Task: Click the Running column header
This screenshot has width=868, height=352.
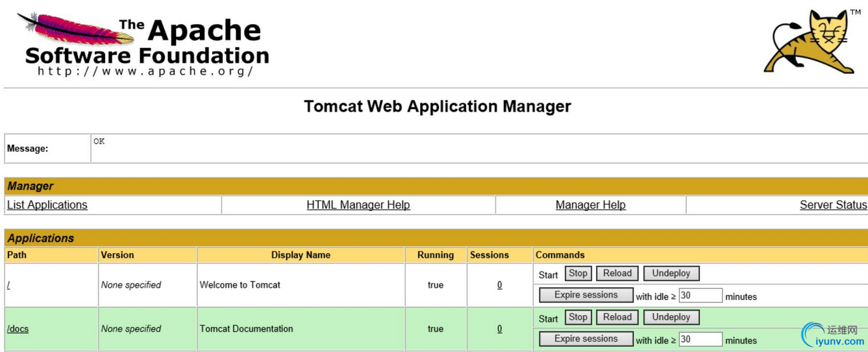Action: click(436, 255)
